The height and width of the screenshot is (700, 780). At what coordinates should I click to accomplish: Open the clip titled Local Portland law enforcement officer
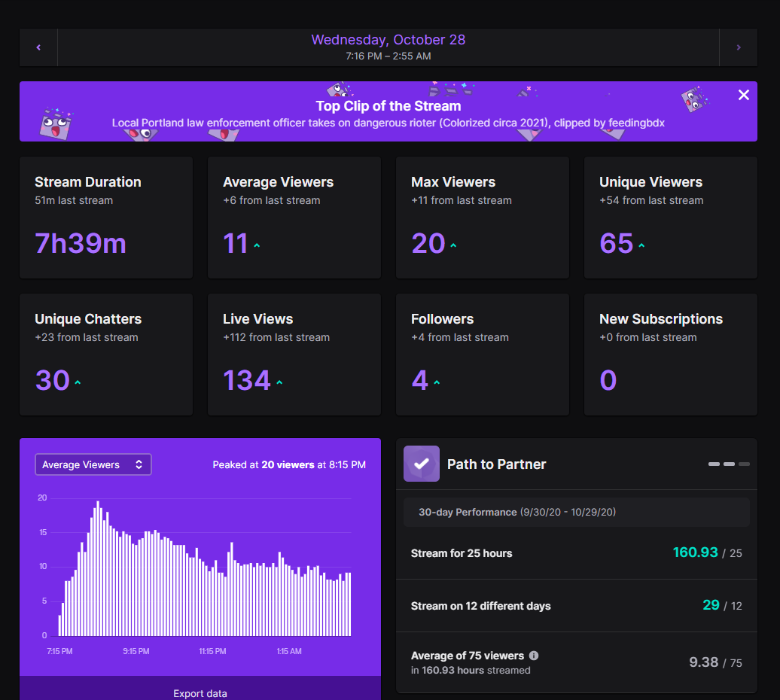(x=388, y=123)
